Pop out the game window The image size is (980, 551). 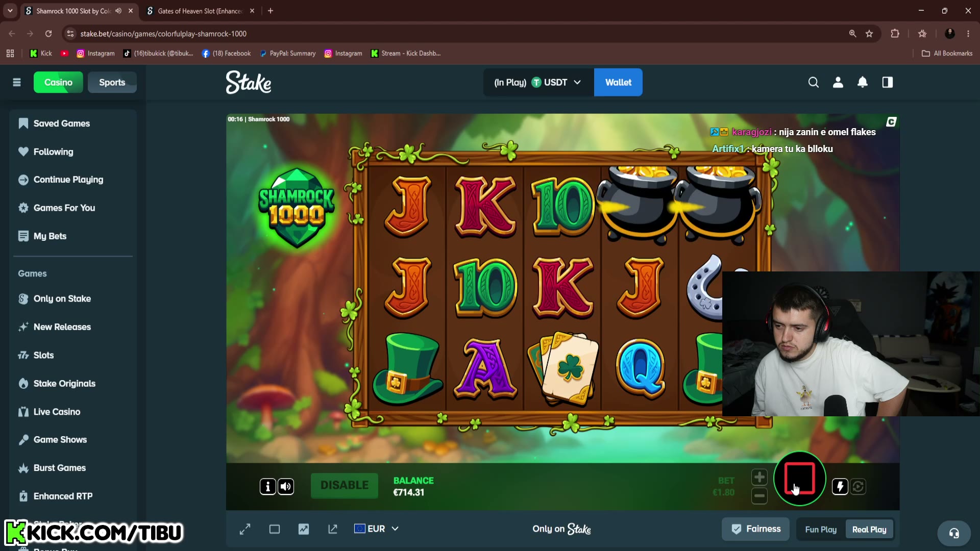[x=333, y=529]
